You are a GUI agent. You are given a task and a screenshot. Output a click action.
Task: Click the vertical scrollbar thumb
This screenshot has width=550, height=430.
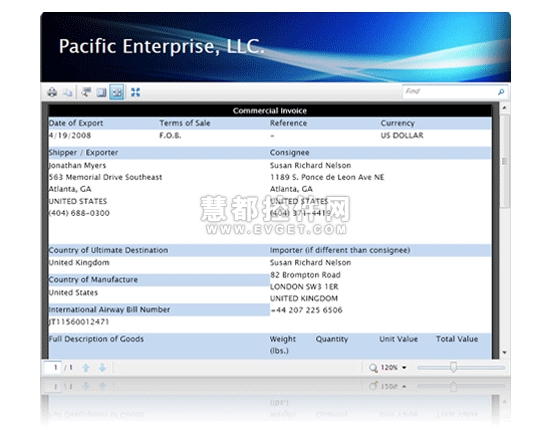click(x=504, y=161)
